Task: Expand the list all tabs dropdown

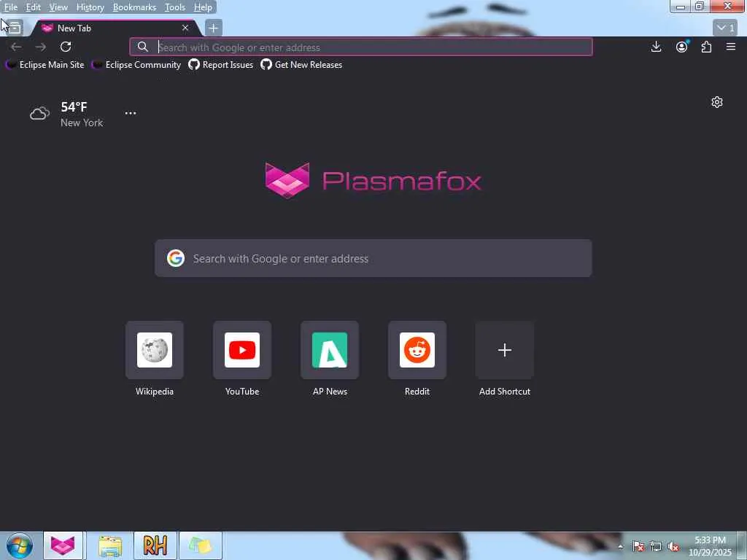Action: pyautogui.click(x=726, y=28)
